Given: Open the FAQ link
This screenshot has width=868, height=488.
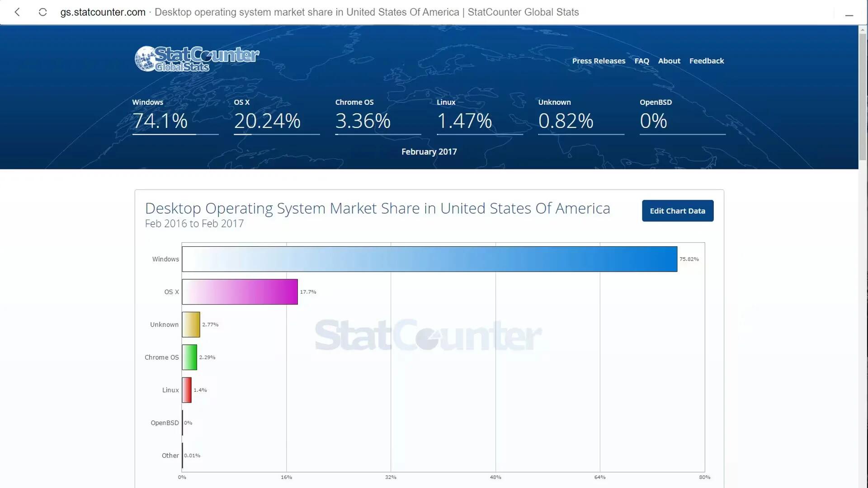Looking at the screenshot, I should tap(642, 61).
